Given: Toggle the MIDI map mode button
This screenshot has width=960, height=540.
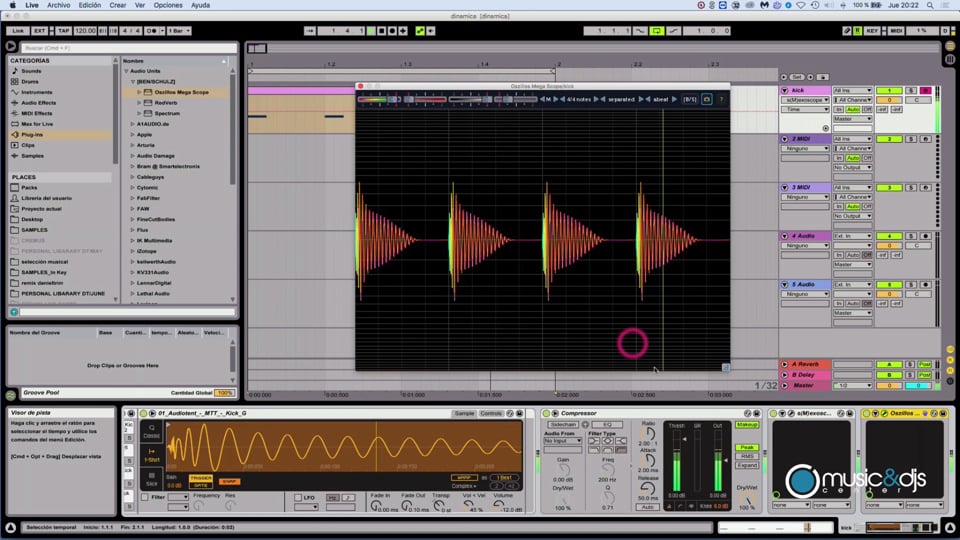Looking at the screenshot, I should 896,31.
